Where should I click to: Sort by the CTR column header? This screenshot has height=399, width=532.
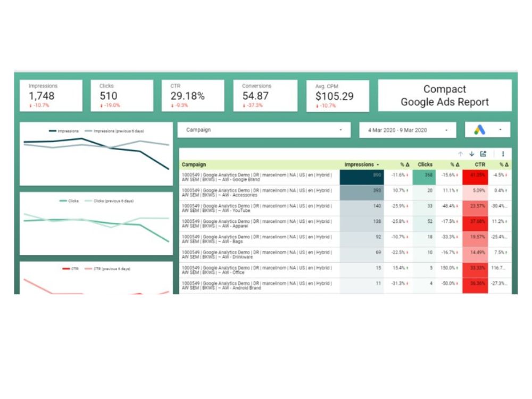pos(480,164)
